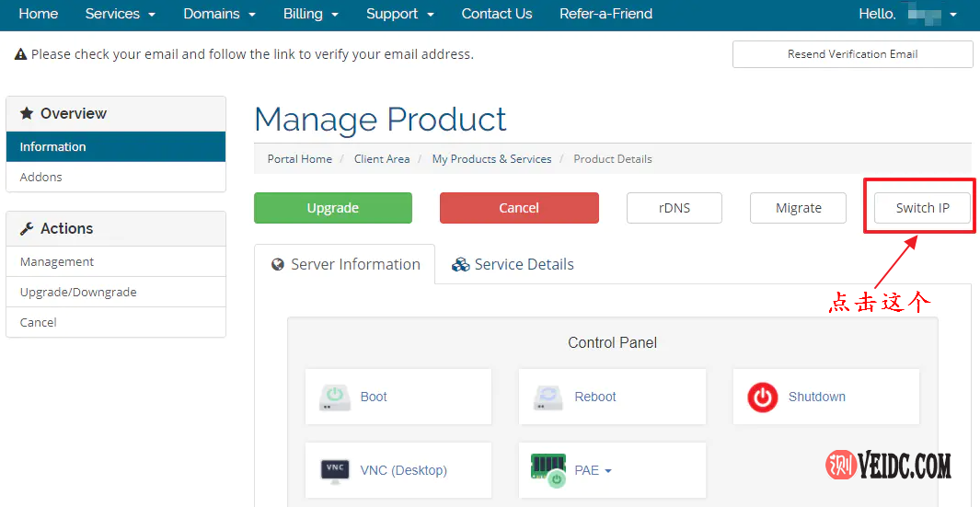Go to My Products & Services breadcrumb
Screen dimensions: 980x507
point(491,159)
